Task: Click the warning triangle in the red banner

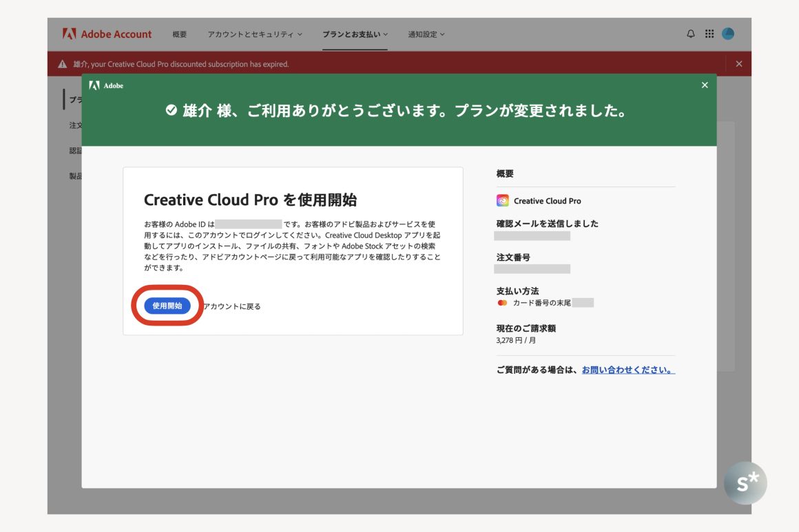Action: pos(63,64)
